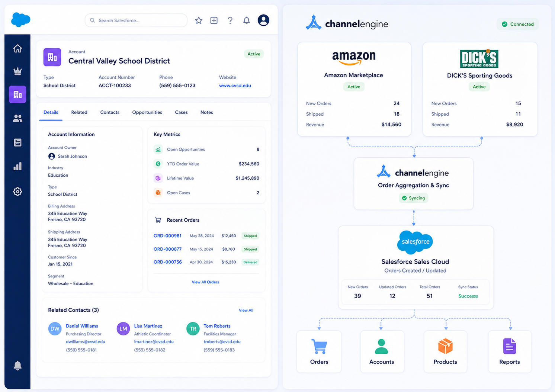Image resolution: width=555 pixels, height=392 pixels.
Task: Click the Reports document tile
Action: click(x=510, y=351)
